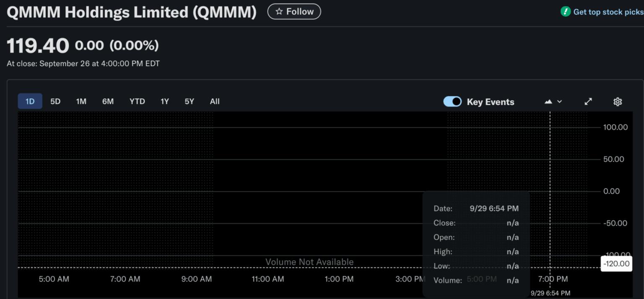This screenshot has height=299, width=644.
Task: Open the chart settings gear icon
Action: [x=617, y=101]
